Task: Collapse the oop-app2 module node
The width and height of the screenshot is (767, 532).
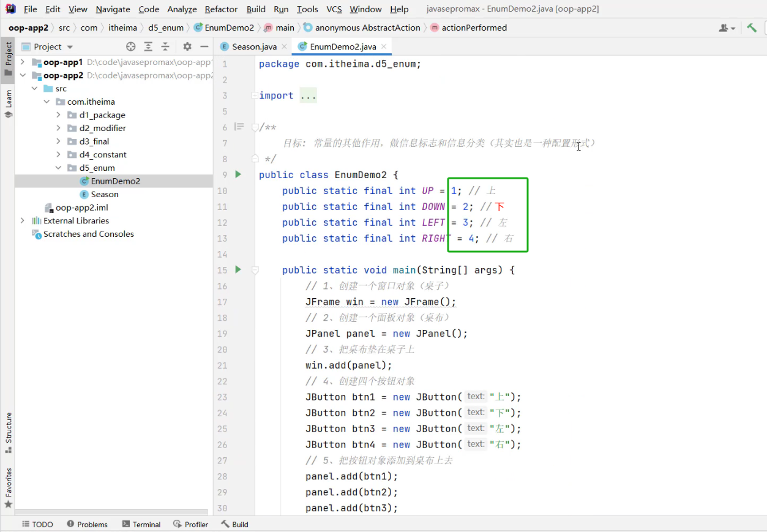Action: [x=23, y=75]
